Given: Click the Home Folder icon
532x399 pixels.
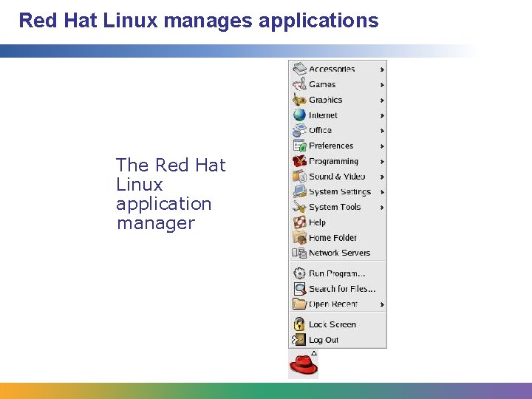Looking at the screenshot, I should point(299,237).
